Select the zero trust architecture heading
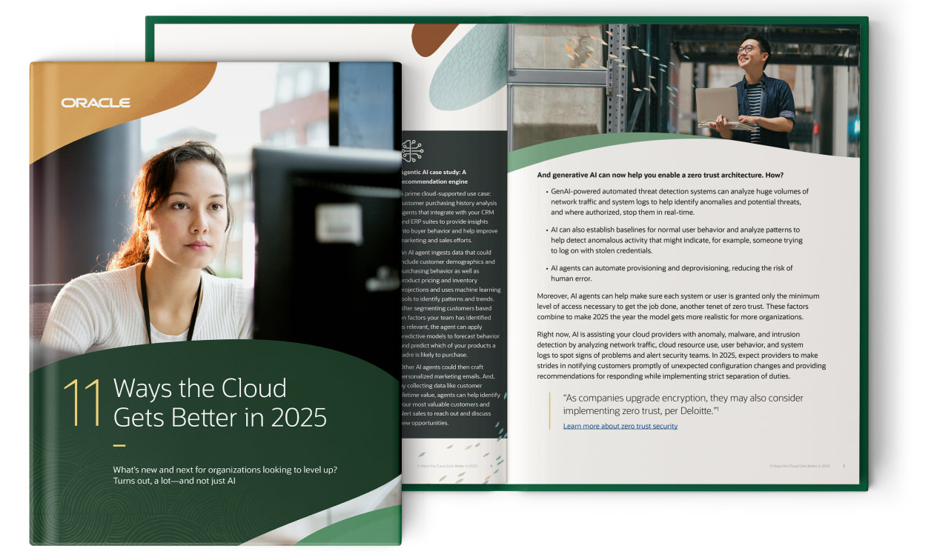Viewport: 934px width, 560px height. coord(660,176)
